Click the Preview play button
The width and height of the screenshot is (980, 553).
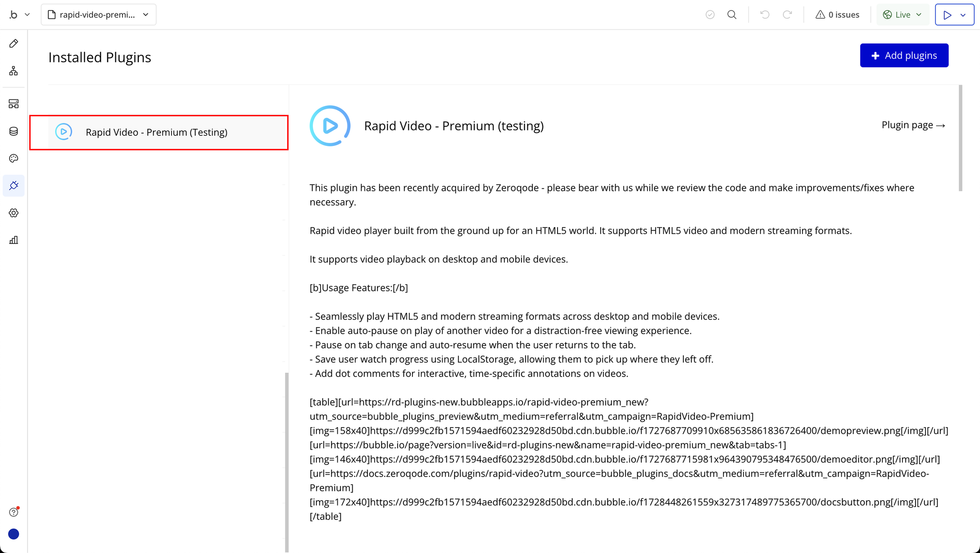click(947, 15)
